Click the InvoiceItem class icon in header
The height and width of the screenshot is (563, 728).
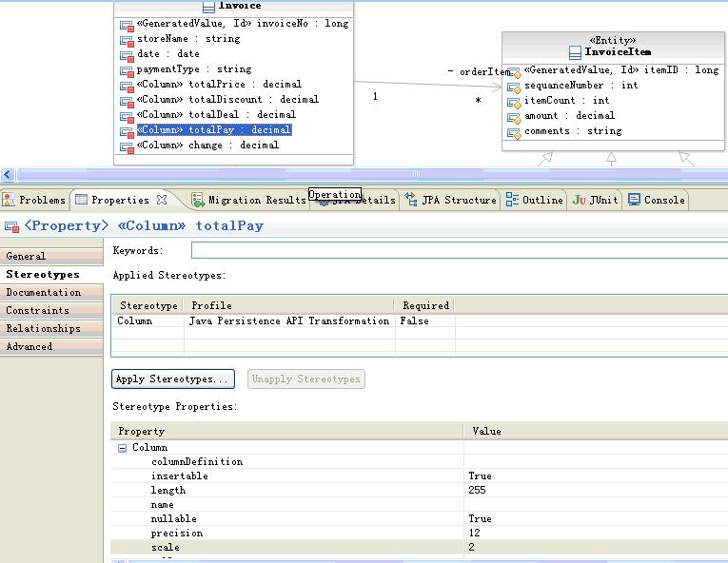(x=575, y=52)
